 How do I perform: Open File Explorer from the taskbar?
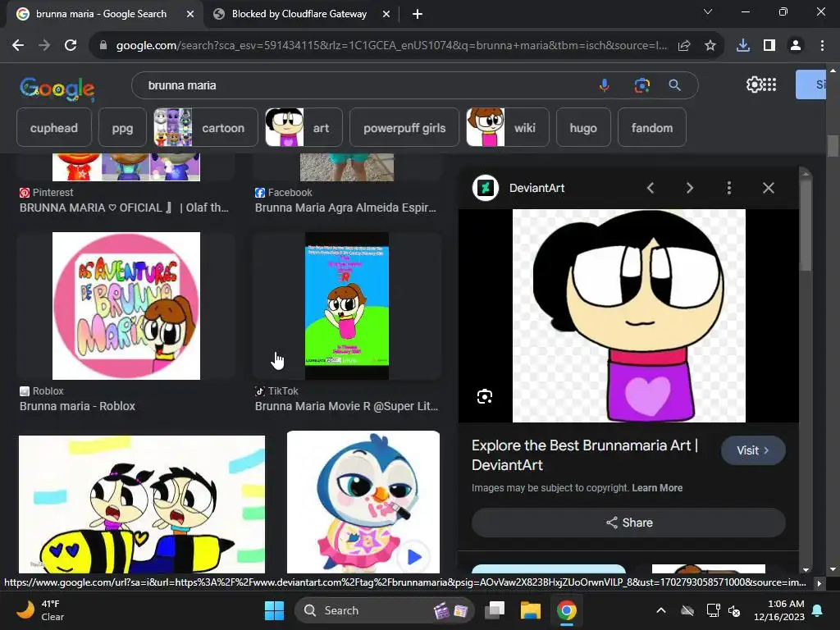(x=531, y=610)
